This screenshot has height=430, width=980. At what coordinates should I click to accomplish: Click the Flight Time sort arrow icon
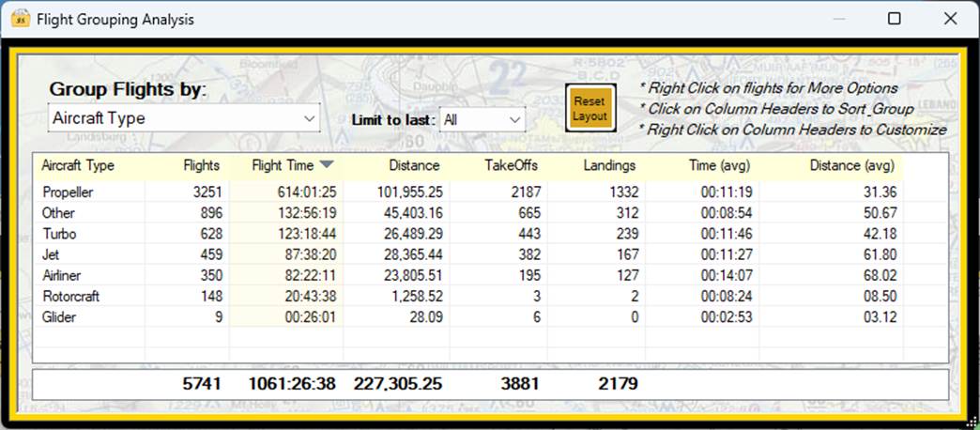(328, 165)
